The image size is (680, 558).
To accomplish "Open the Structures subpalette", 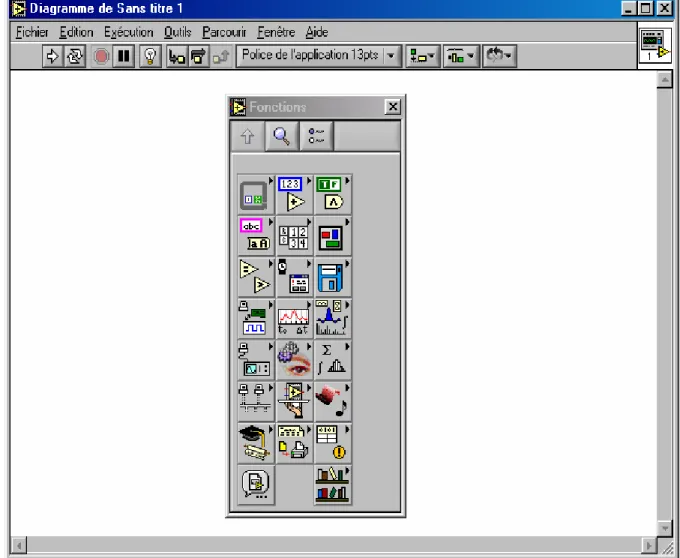I will (x=256, y=195).
